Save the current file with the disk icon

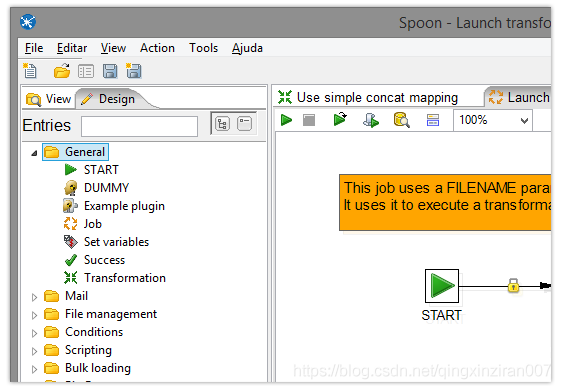tap(110, 71)
